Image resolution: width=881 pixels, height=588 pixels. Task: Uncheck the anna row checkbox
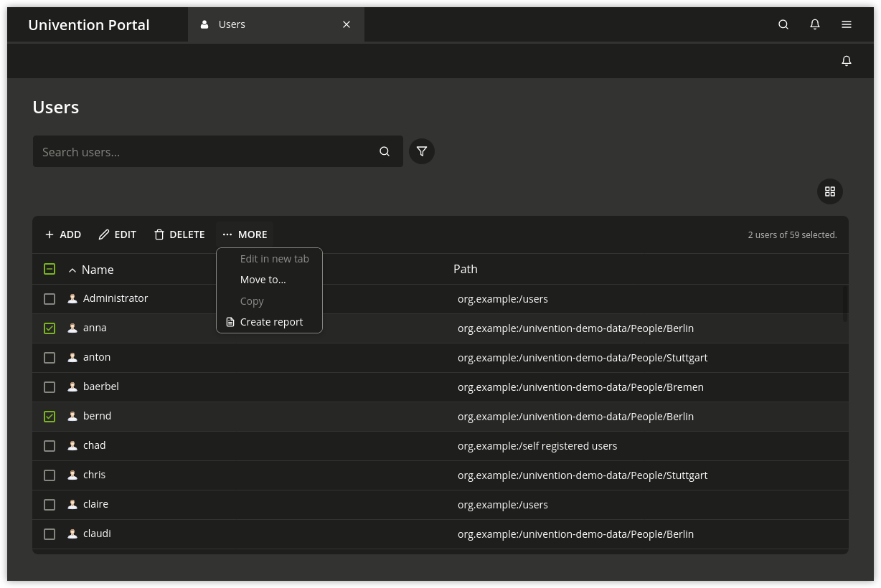click(50, 328)
